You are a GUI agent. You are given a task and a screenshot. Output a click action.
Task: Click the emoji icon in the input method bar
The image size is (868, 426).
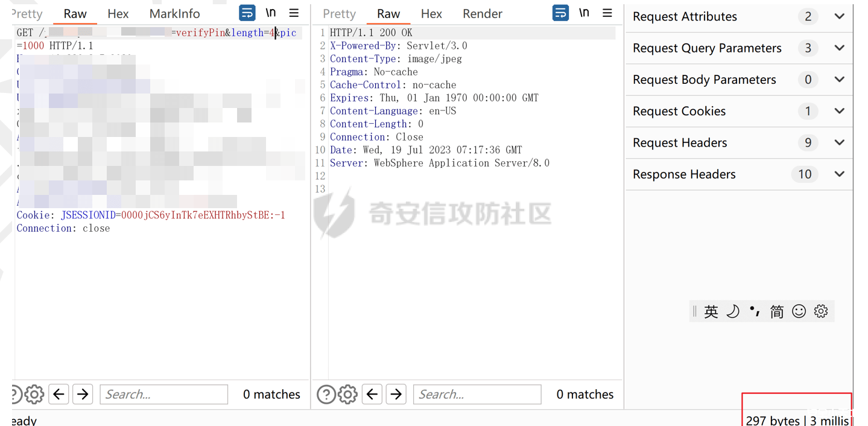(799, 311)
